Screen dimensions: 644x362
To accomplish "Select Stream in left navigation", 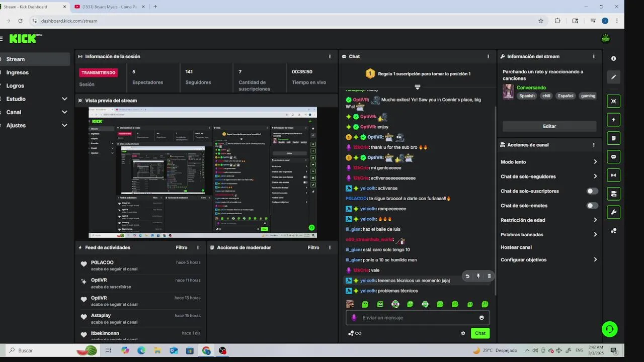I will 35,59.
